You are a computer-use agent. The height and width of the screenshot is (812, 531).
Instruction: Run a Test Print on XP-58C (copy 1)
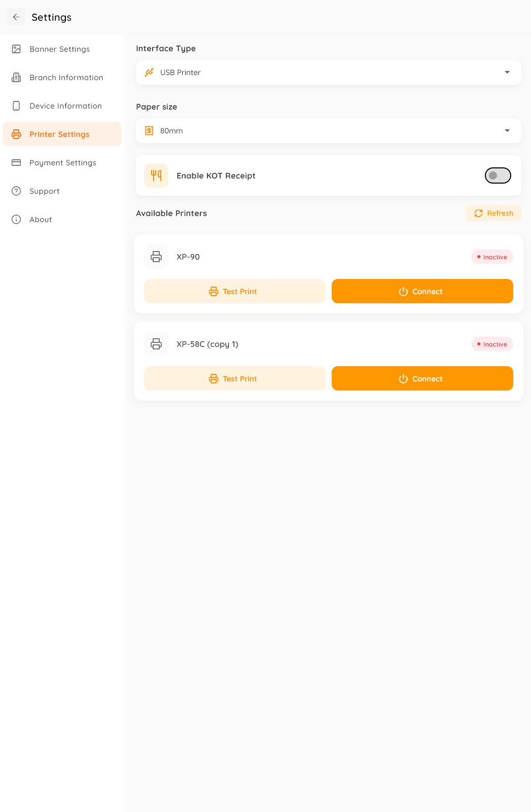pos(234,378)
